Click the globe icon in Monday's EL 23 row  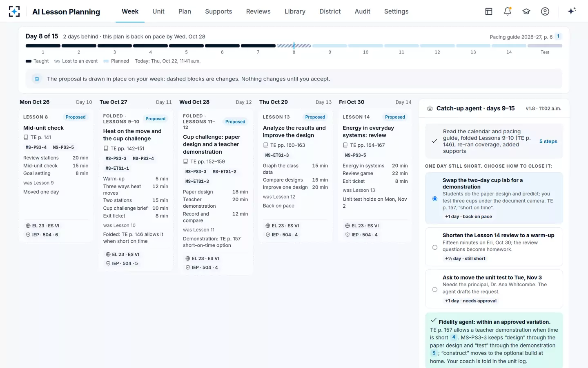[x=28, y=226]
